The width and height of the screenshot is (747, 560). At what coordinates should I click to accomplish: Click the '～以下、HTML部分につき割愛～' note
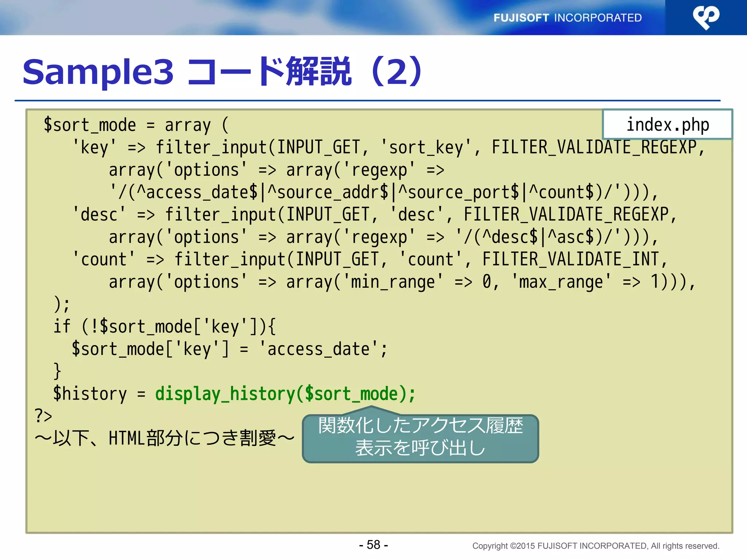[x=165, y=438]
